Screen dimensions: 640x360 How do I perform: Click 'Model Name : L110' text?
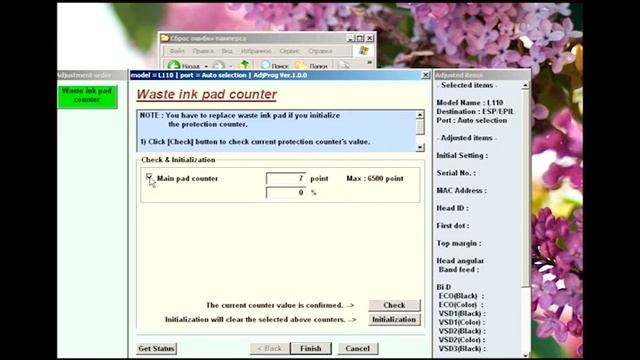[469, 102]
